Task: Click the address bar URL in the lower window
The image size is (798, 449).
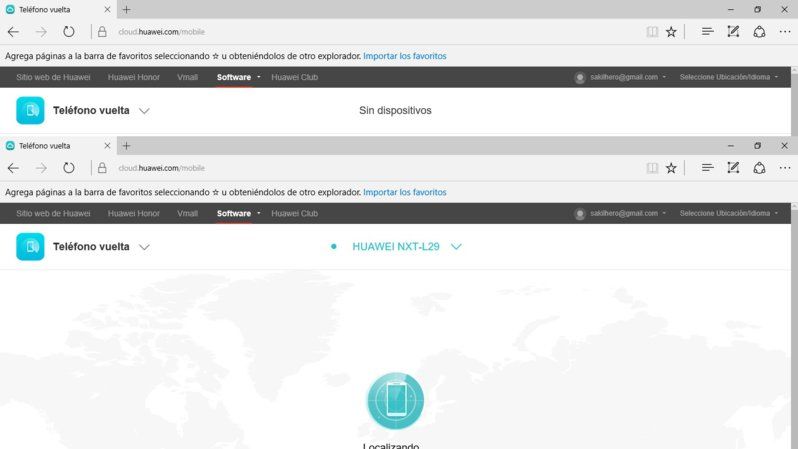Action: click(x=161, y=168)
